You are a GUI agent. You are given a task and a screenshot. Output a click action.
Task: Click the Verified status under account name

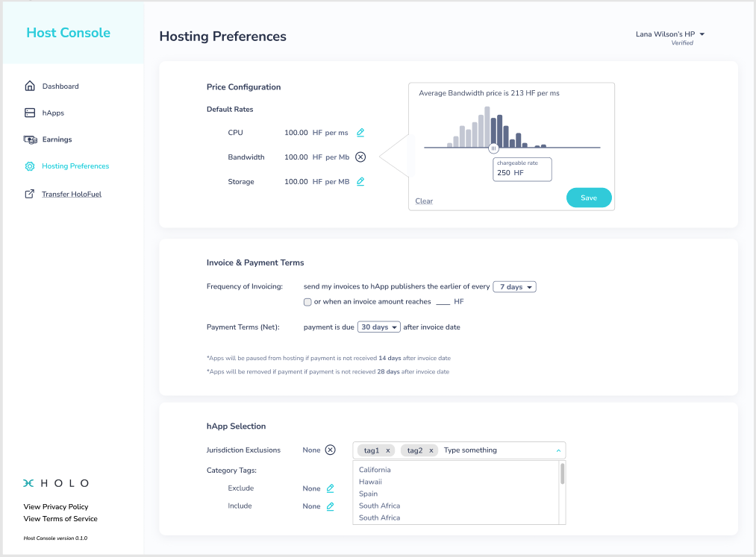click(x=682, y=43)
